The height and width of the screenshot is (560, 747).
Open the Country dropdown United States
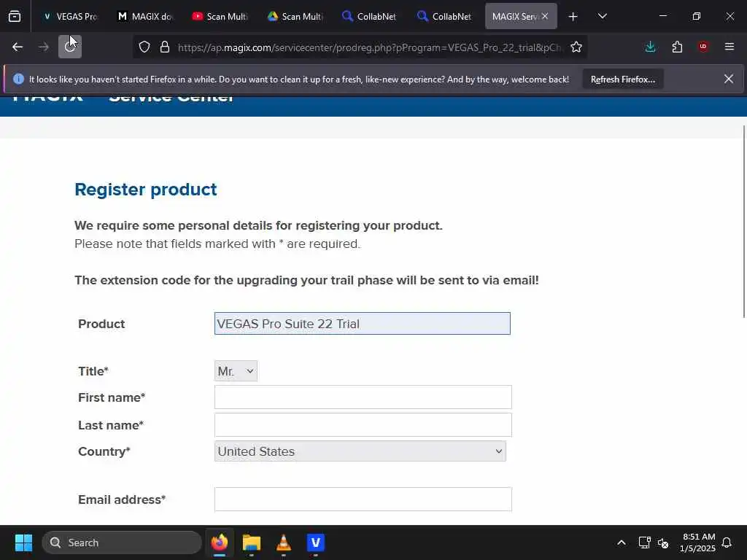click(360, 451)
